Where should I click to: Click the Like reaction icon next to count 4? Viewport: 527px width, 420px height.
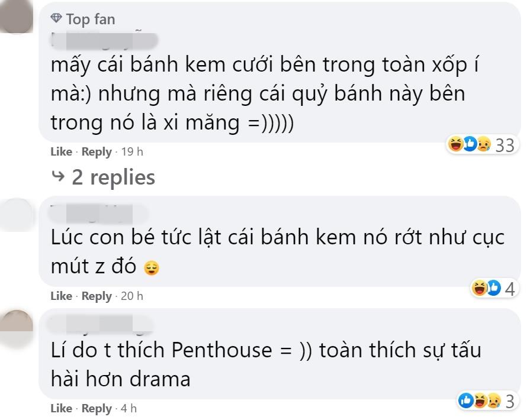tap(493, 287)
